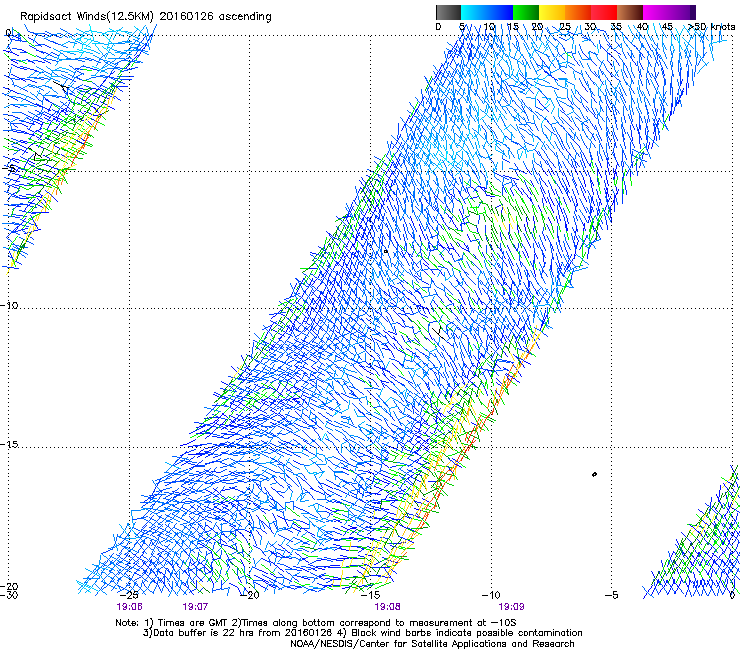The width and height of the screenshot is (740, 650).
Task: Click the -10 latitude label on left axis
Action: (9, 305)
